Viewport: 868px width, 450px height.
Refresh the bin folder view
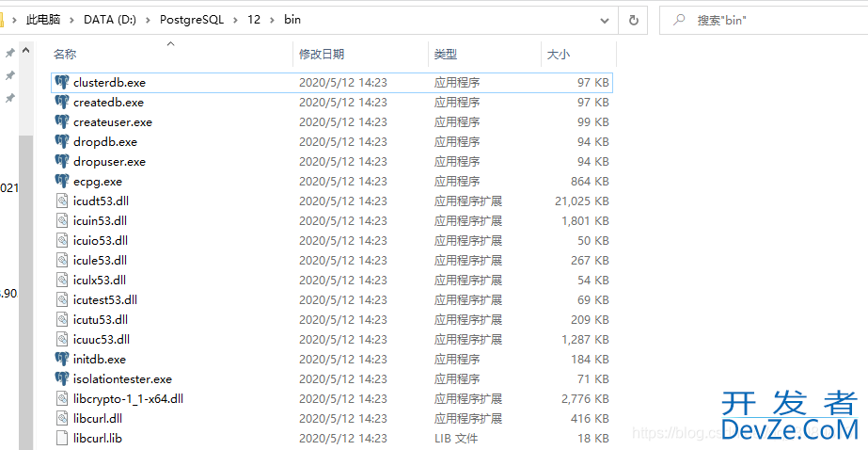(x=633, y=21)
